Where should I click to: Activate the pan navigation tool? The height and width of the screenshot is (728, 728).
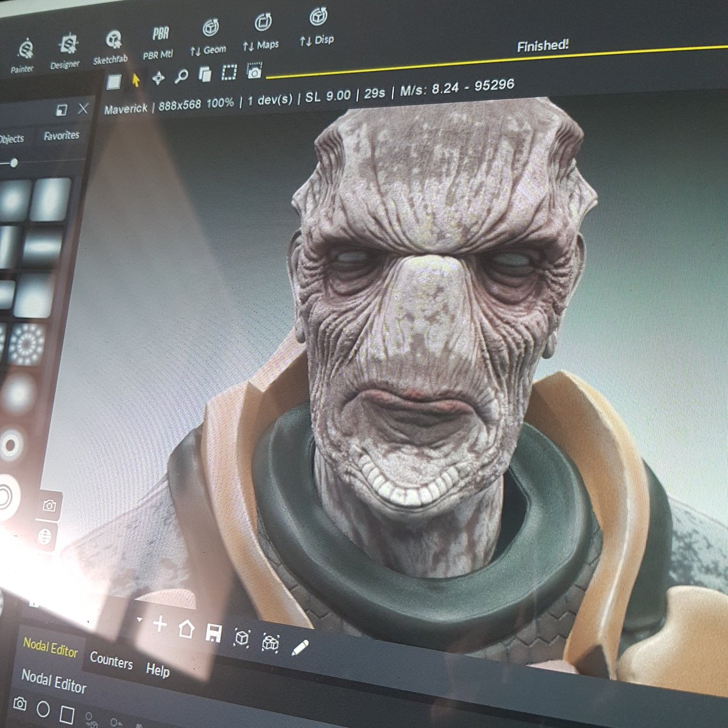[x=157, y=77]
